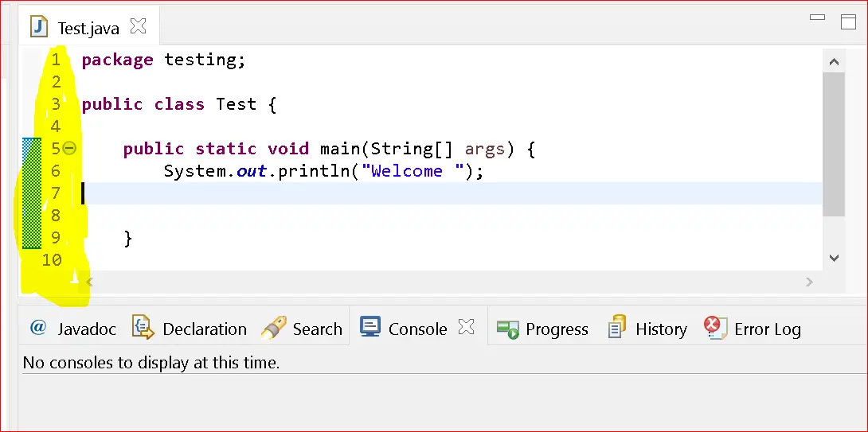Image resolution: width=868 pixels, height=432 pixels.
Task: Click the closing brace on line 9
Action: pos(128,239)
